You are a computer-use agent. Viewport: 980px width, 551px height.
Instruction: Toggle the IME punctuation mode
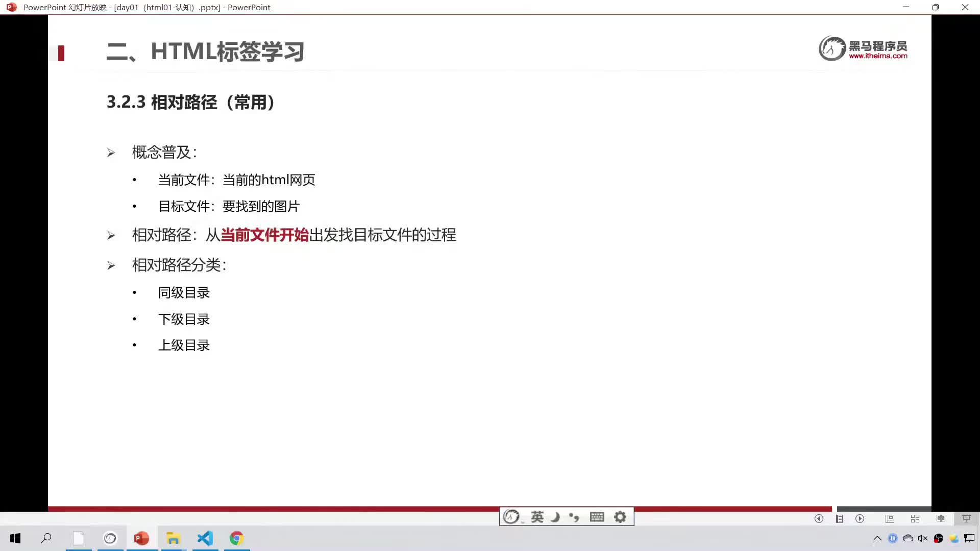pyautogui.click(x=574, y=517)
